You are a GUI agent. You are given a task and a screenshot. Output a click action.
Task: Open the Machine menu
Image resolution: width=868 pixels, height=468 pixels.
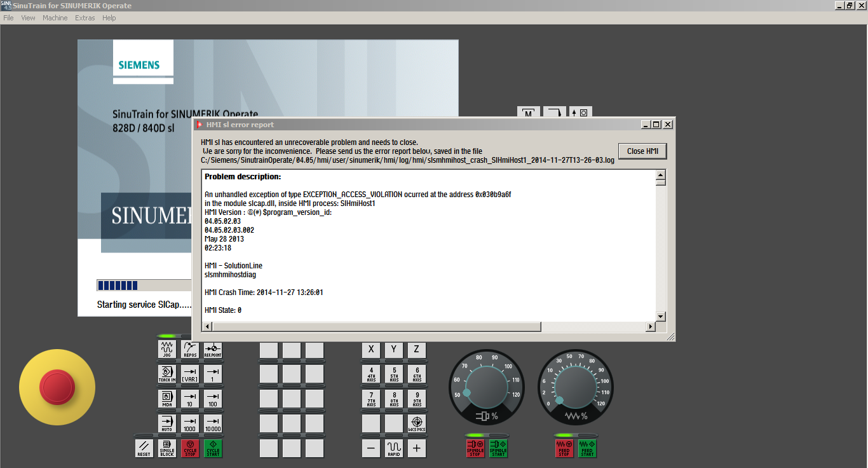point(55,18)
